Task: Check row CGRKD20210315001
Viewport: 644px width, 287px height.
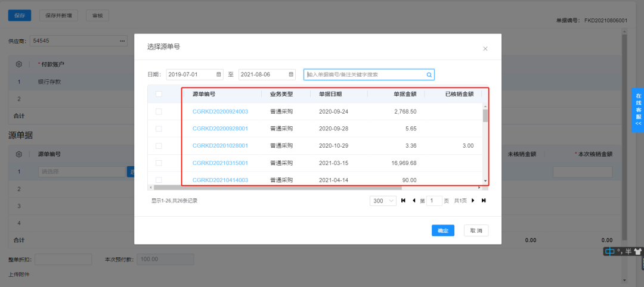Action: click(x=159, y=163)
